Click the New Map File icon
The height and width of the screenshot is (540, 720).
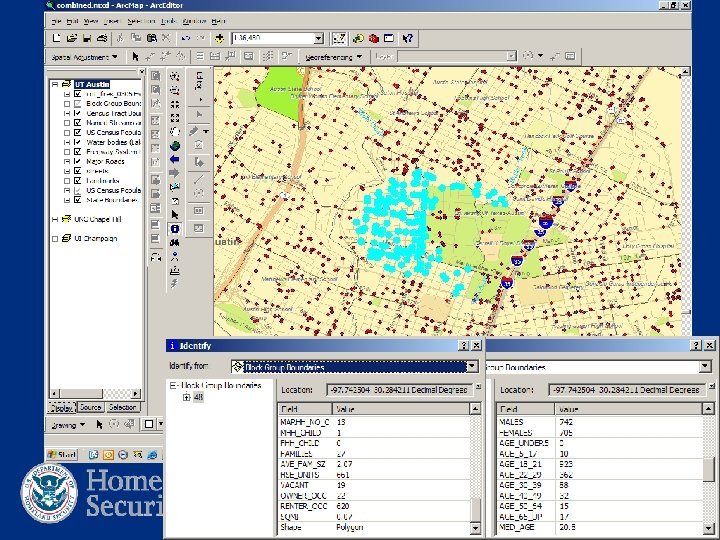tap(56, 39)
